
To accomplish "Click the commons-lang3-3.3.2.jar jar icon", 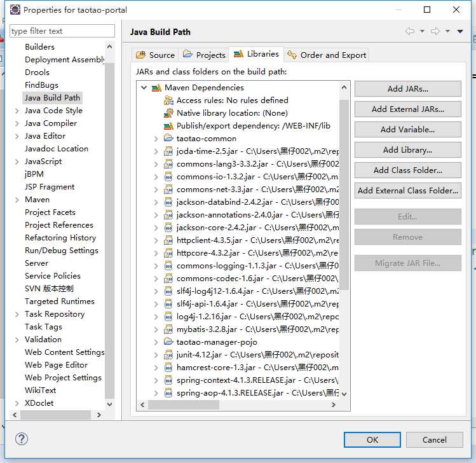I will pos(168,164).
